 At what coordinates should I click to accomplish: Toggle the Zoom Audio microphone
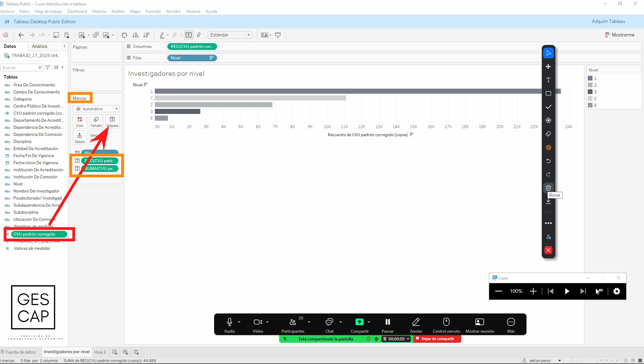point(229,325)
